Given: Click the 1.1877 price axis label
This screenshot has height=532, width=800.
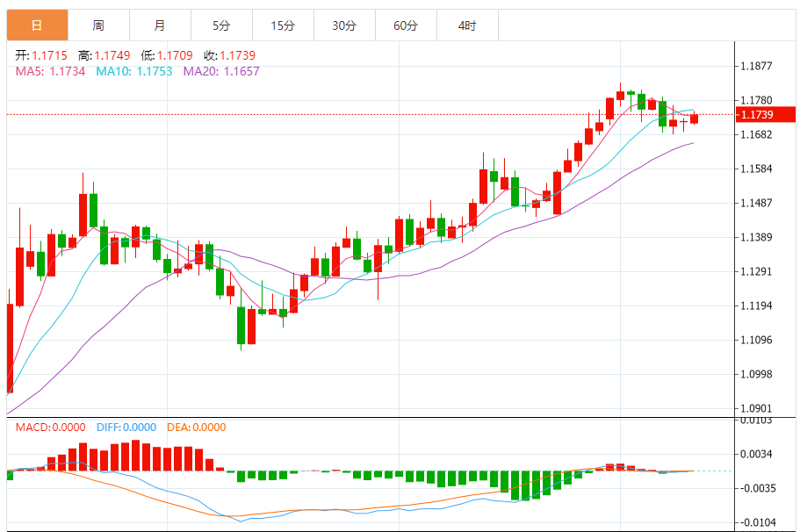Looking at the screenshot, I should point(756,66).
